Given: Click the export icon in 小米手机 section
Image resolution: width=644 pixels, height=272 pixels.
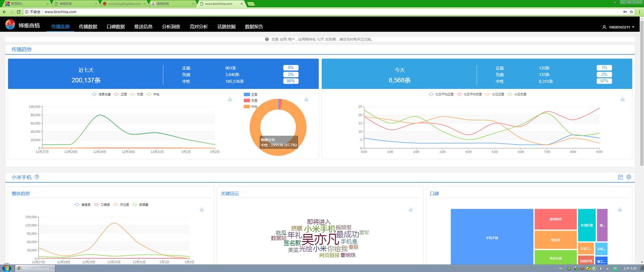Looking at the screenshot, I should pyautogui.click(x=620, y=177).
